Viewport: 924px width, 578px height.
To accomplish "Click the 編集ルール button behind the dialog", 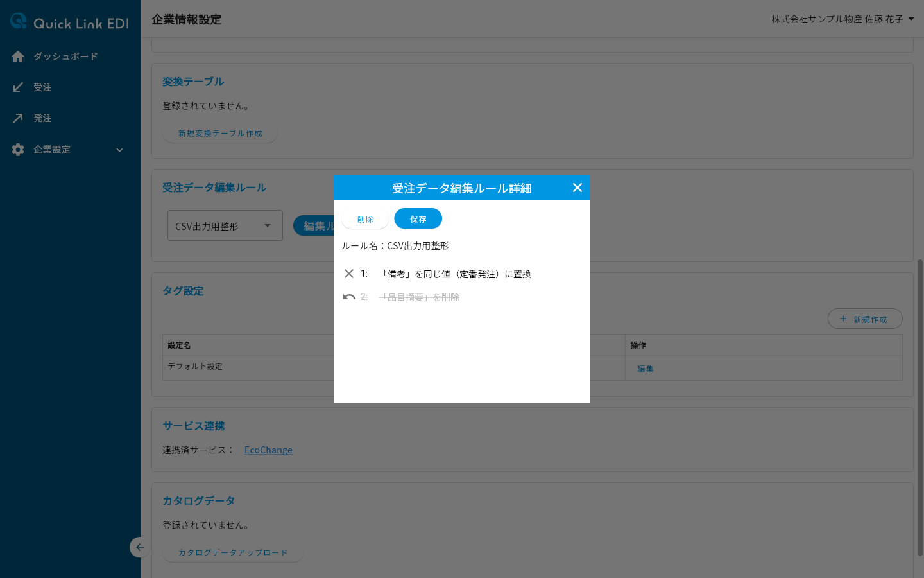I will point(314,225).
